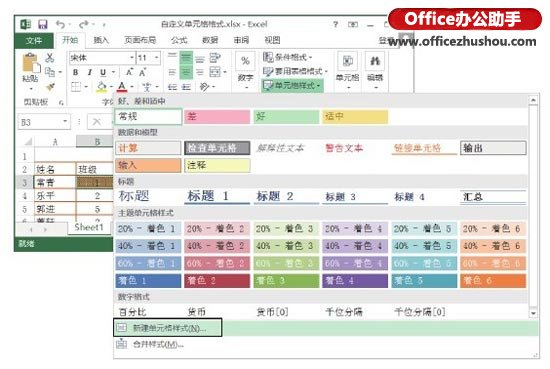Decrease font size with smaller A icon

(x=142, y=73)
